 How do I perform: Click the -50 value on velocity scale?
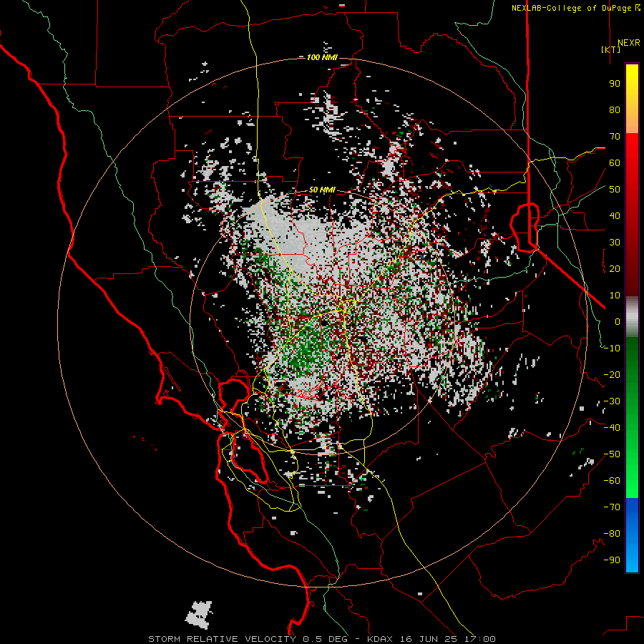612,454
